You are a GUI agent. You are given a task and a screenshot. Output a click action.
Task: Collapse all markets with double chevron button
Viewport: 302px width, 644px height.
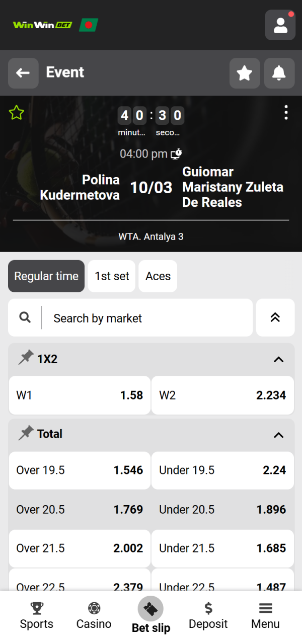click(275, 317)
